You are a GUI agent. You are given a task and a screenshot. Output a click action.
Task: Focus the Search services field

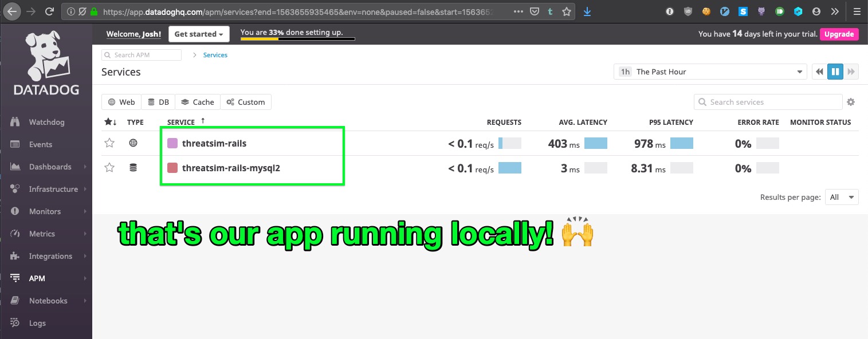(x=768, y=102)
